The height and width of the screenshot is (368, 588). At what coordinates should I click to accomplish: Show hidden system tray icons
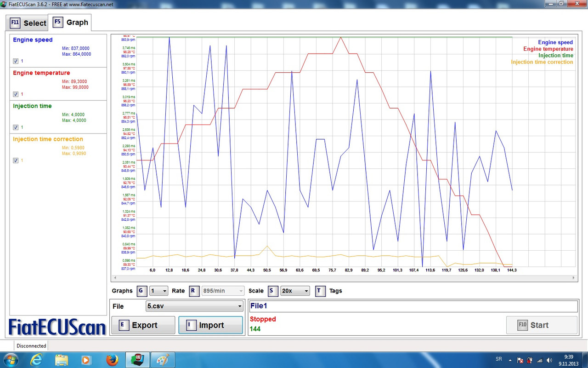pos(511,359)
